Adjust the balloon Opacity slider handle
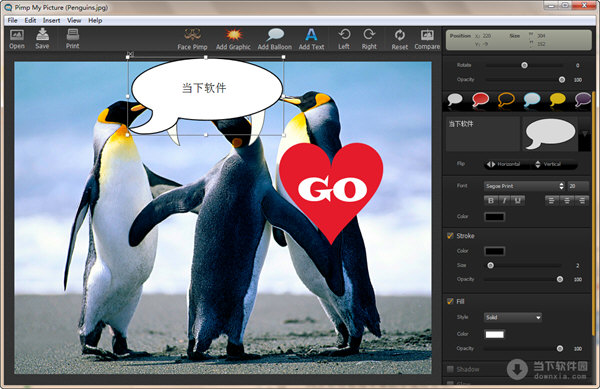The image size is (600, 389). [562, 80]
